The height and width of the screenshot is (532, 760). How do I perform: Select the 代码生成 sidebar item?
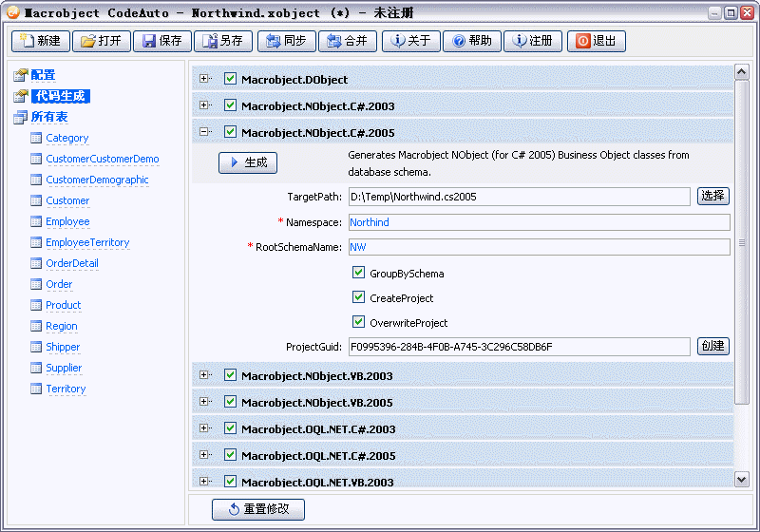(61, 96)
